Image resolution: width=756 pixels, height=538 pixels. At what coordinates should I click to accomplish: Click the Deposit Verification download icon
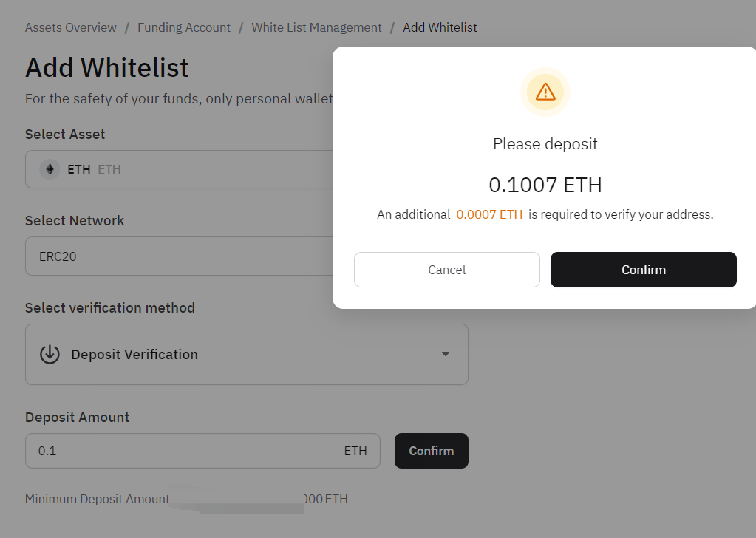click(x=50, y=354)
